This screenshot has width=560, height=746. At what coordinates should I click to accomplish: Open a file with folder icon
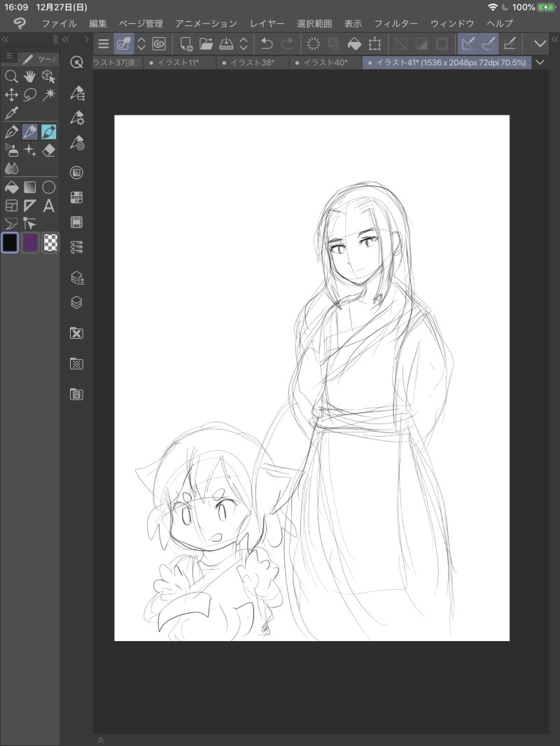pos(206,44)
